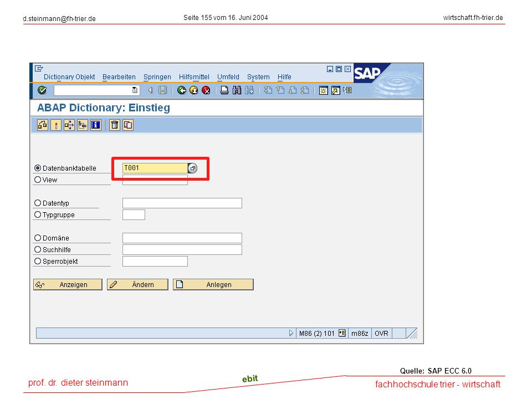Click the Anzeigen button
The width and height of the screenshot is (532, 399).
pos(68,284)
